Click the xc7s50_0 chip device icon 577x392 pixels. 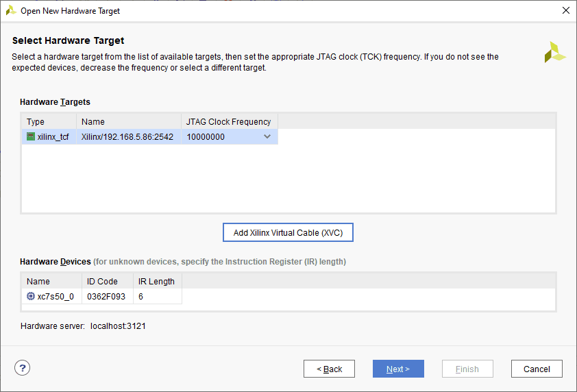coord(31,297)
